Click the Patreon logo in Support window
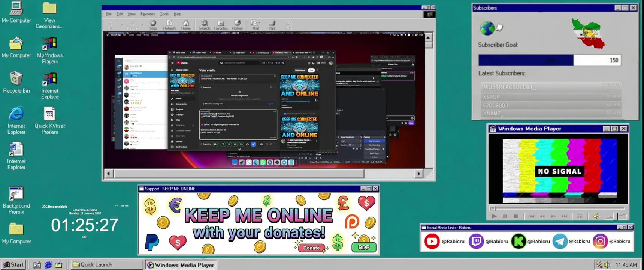The width and height of the screenshot is (644, 270). [352, 222]
